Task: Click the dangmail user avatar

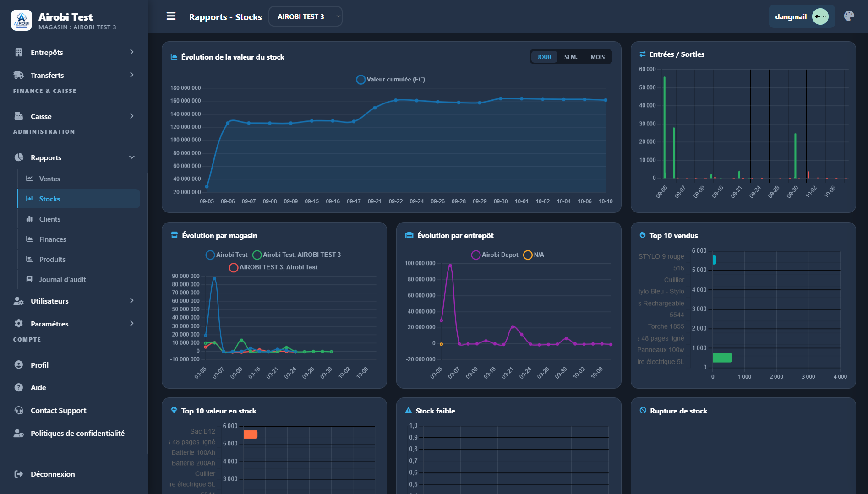Action: point(820,16)
